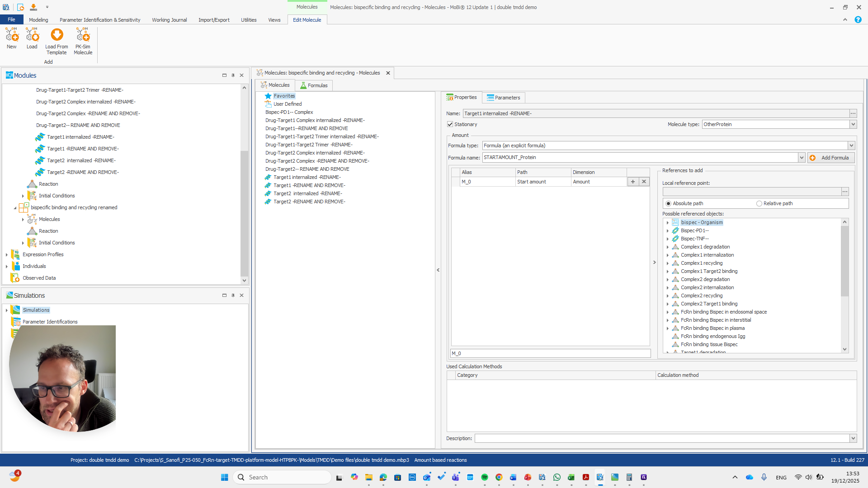
Task: Uncheck the Stationary checkbox
Action: coord(450,124)
